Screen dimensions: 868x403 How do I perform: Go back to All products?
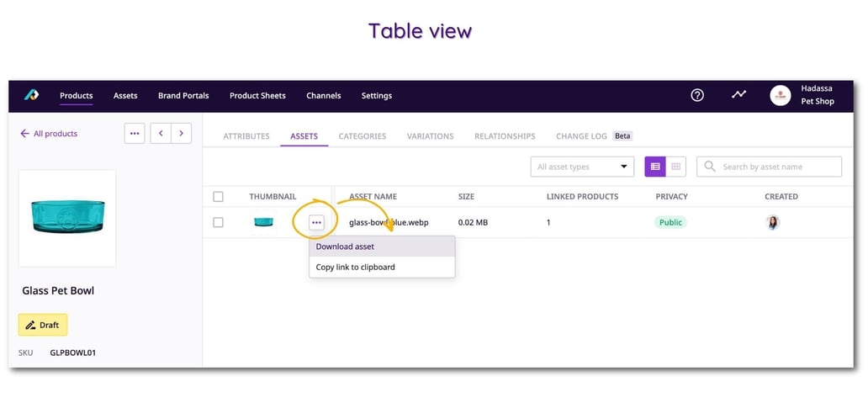(49, 134)
